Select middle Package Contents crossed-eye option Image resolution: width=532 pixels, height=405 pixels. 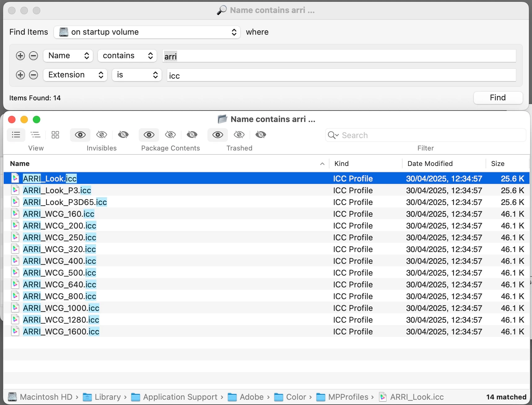coord(170,135)
